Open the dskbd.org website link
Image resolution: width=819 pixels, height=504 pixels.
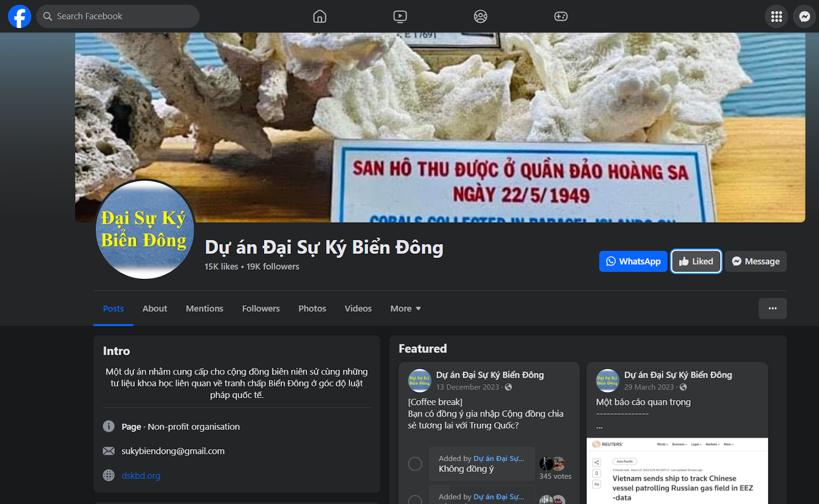tap(141, 476)
